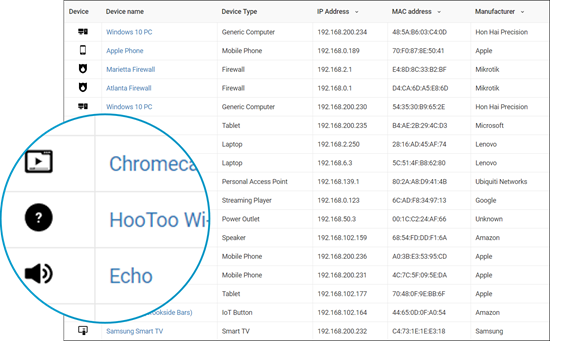Click the IP address 192.168.0.189
Screen dimensions: 570x361
coord(338,51)
